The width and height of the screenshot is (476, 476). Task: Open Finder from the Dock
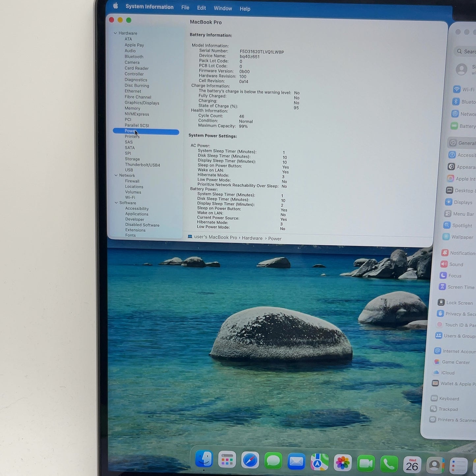tap(204, 459)
